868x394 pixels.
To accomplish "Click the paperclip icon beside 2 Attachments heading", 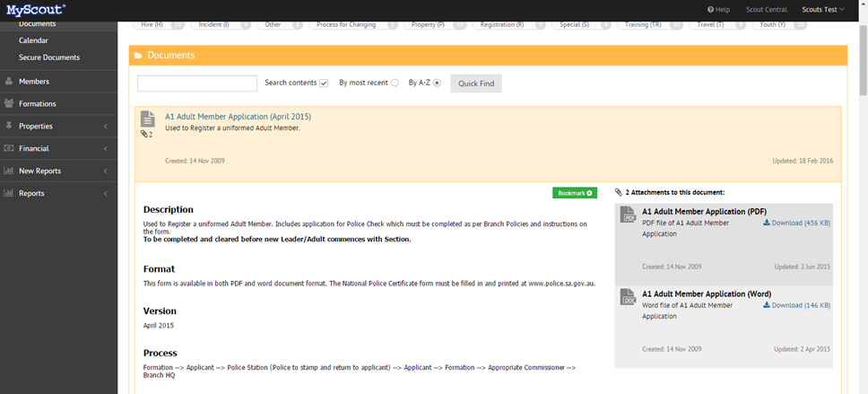I will (x=619, y=192).
